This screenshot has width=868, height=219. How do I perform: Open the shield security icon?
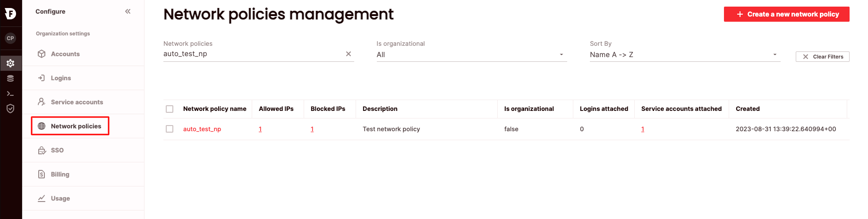click(x=10, y=109)
